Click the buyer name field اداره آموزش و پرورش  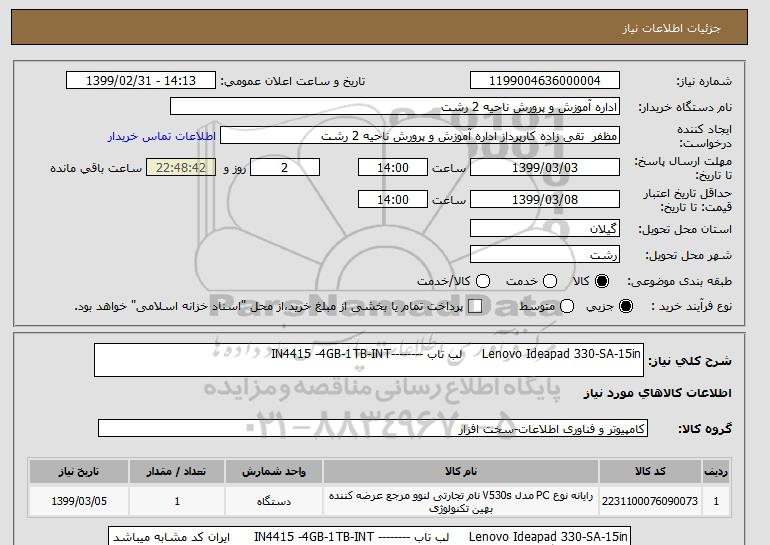[x=395, y=107]
